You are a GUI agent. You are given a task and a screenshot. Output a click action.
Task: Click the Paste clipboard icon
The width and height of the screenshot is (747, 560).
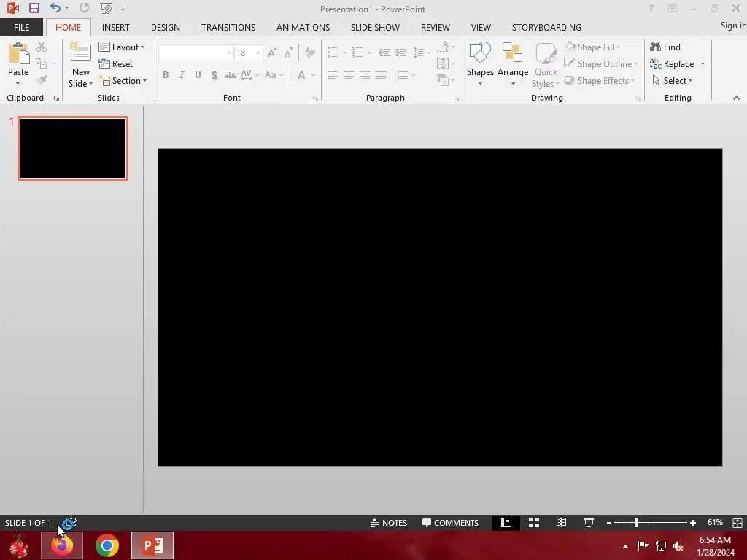pos(18,53)
